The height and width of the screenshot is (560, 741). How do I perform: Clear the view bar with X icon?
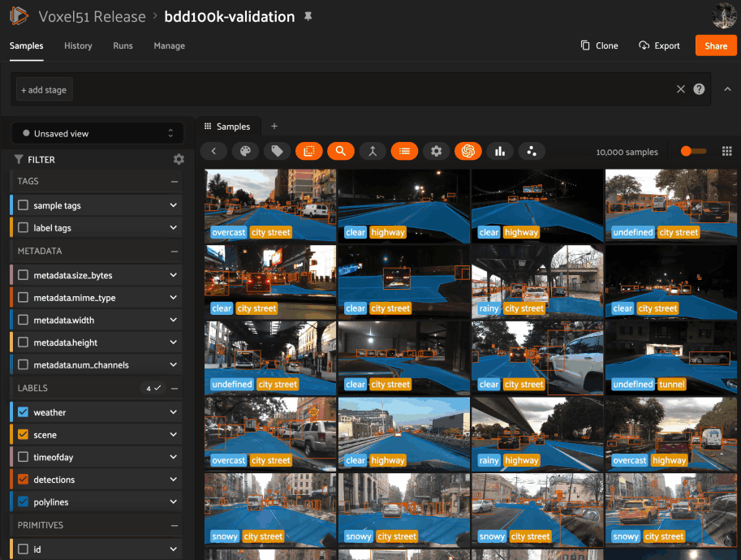680,88
